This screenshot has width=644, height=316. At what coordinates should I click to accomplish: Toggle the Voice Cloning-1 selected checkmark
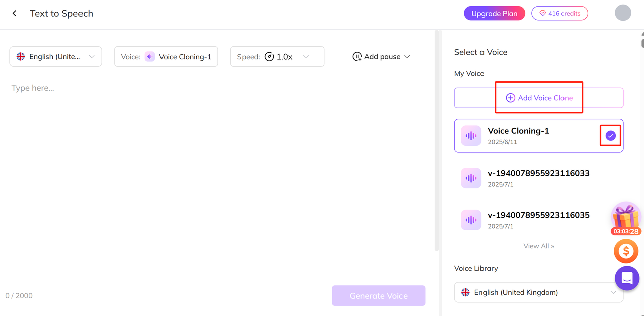pos(610,136)
